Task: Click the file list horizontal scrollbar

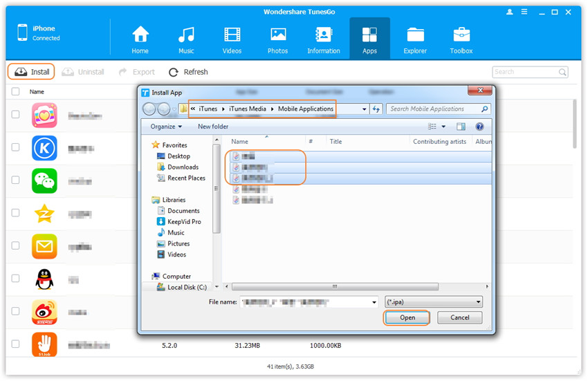Action: (x=335, y=286)
